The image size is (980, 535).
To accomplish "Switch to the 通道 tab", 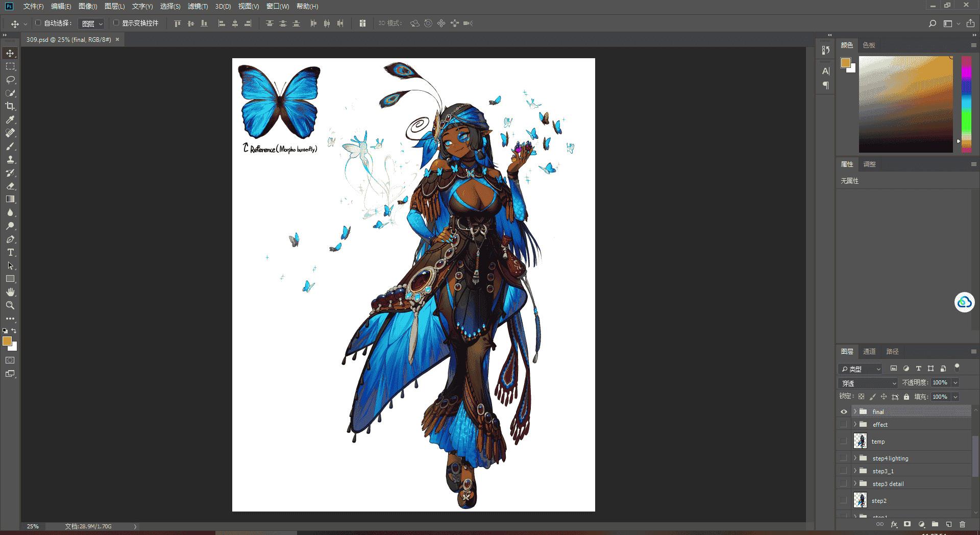I will click(x=869, y=351).
